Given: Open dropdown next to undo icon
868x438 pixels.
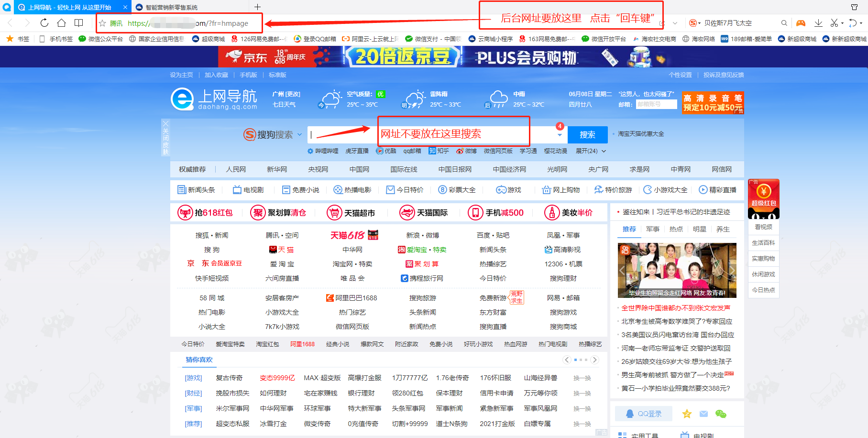Looking at the screenshot, I should [861, 23].
